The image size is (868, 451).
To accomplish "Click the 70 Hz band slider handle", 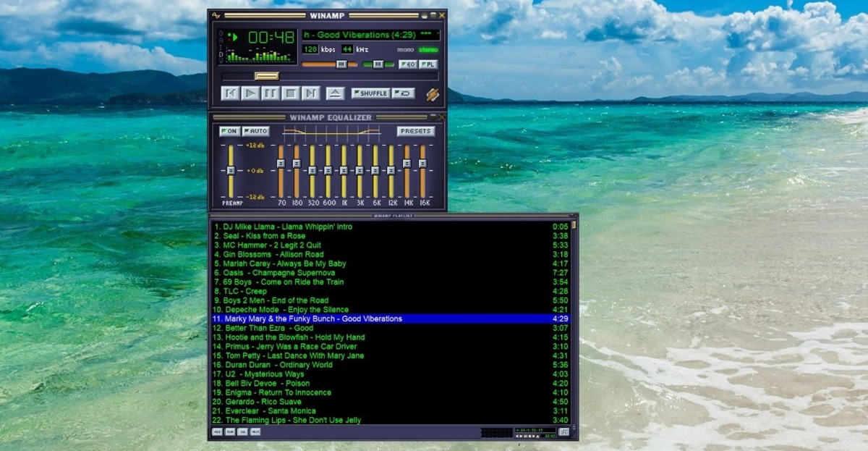I will [x=281, y=164].
